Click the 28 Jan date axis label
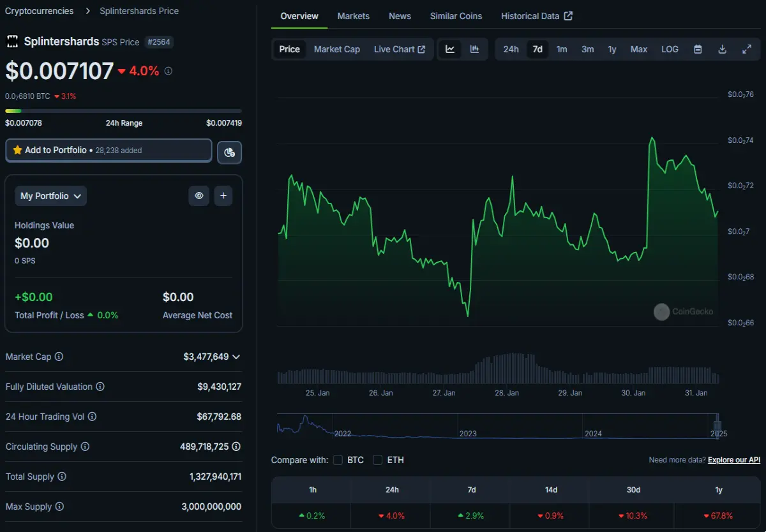766x532 pixels. [507, 393]
